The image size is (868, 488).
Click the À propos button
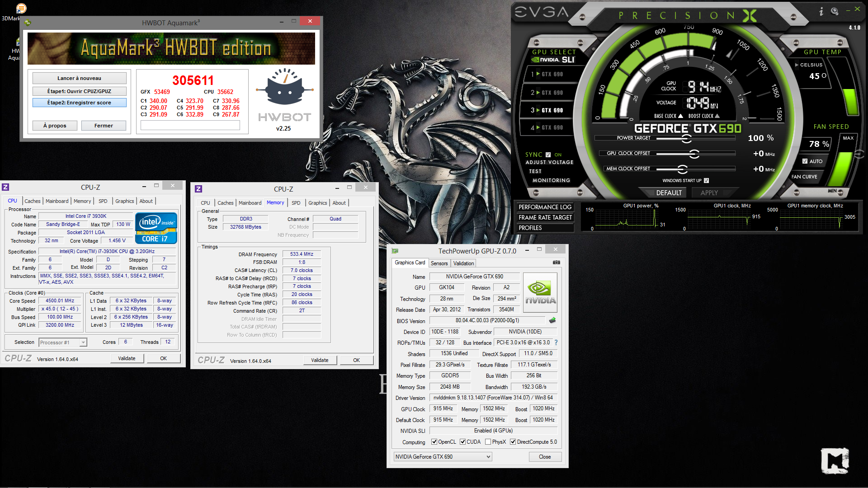point(55,126)
